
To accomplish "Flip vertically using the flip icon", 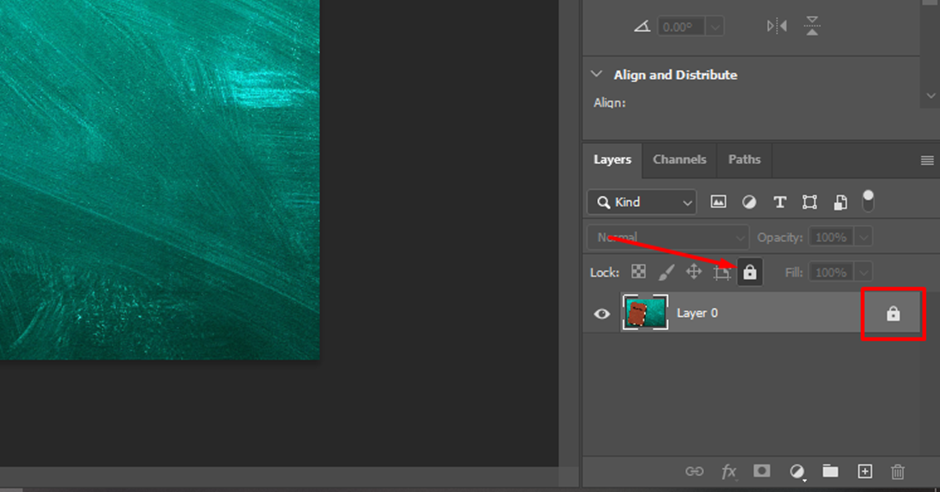I will pos(812,26).
